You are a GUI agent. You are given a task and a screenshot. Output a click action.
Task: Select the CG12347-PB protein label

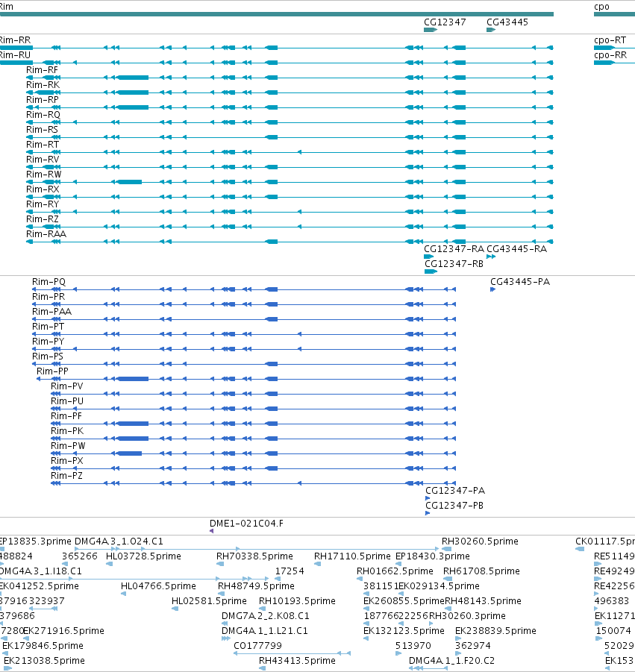point(454,506)
